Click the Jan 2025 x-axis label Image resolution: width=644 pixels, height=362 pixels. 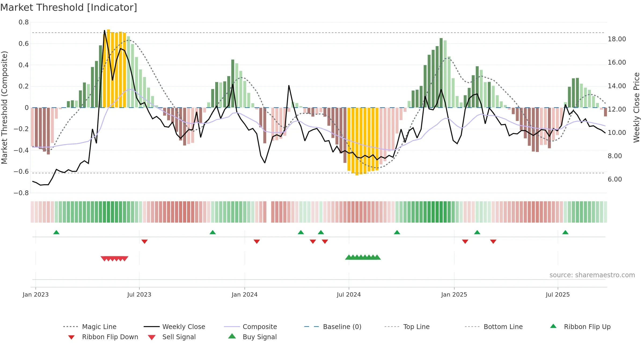click(454, 295)
